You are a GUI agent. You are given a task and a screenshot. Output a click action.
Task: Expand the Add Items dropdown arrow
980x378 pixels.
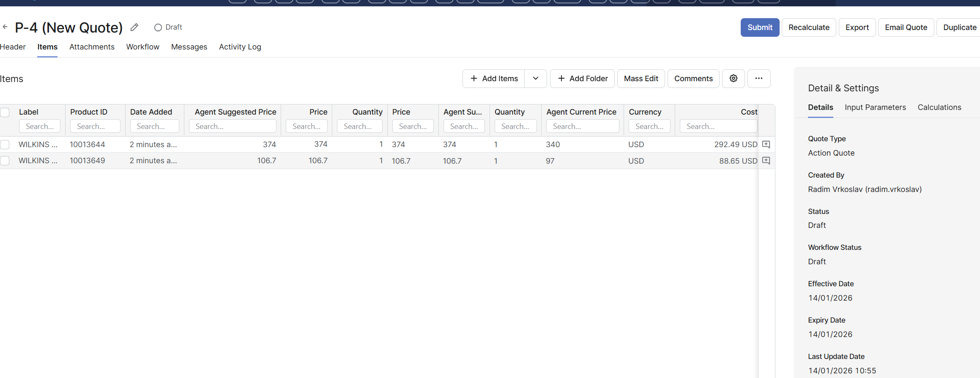pyautogui.click(x=535, y=79)
